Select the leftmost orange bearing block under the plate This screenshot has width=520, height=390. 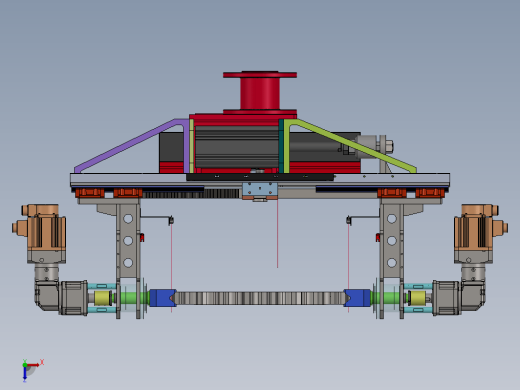(x=90, y=193)
